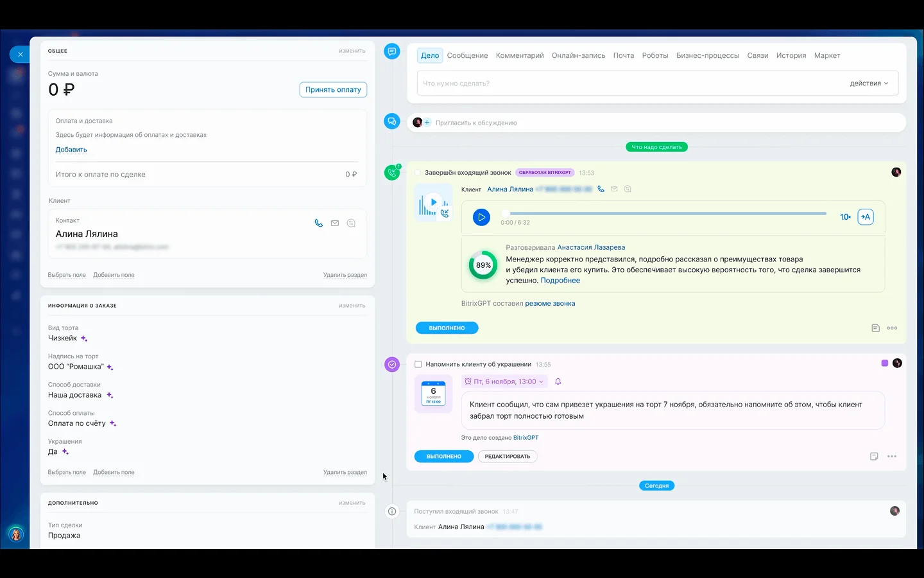The image size is (924, 578).
Task: Click Добавить link under Оплата и доставка
Action: (x=71, y=150)
